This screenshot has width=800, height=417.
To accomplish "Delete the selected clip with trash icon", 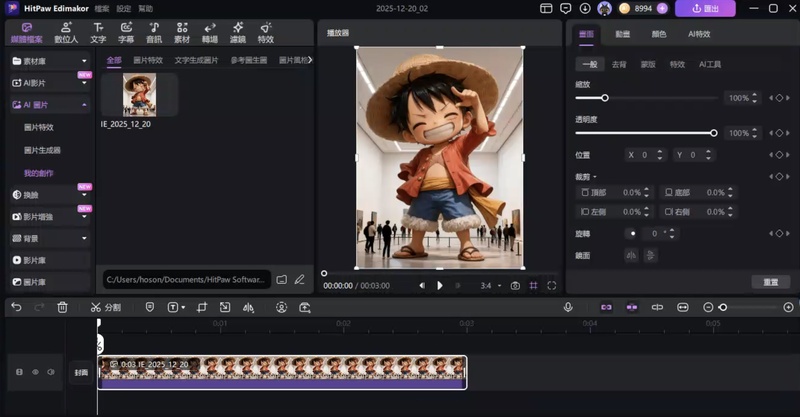I will [62, 307].
